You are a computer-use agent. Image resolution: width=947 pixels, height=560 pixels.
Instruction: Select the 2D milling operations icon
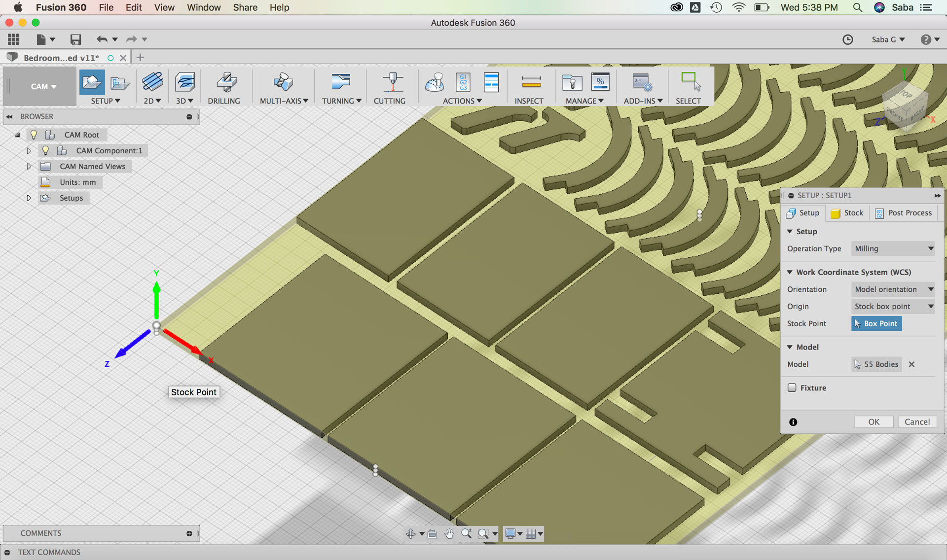(152, 82)
